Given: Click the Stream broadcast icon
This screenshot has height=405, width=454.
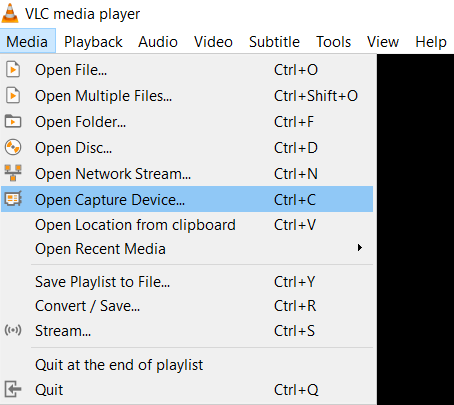Looking at the screenshot, I should coord(13,330).
